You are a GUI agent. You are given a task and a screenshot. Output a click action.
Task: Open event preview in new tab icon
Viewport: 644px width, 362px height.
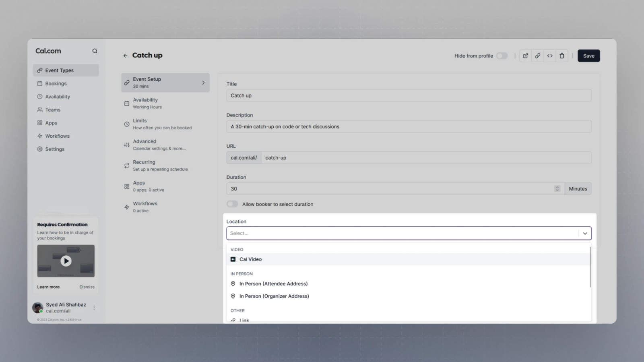(x=525, y=56)
